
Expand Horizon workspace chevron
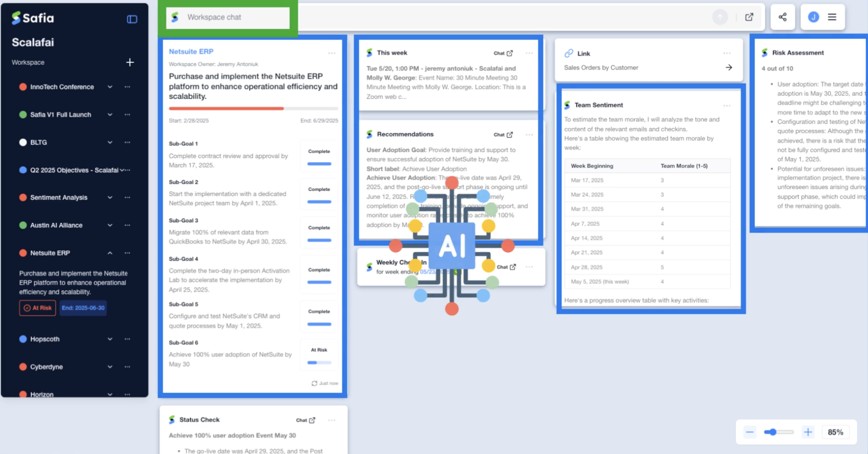[110, 394]
